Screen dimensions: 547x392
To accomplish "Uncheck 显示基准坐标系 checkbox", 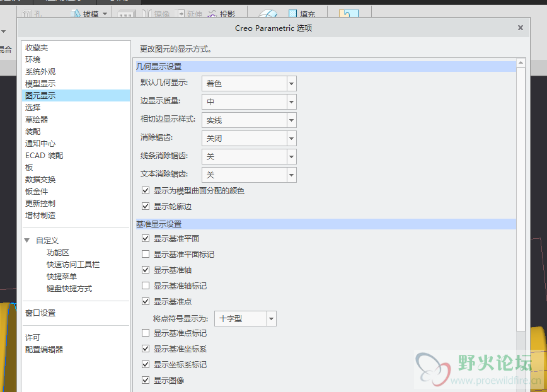I will coord(146,349).
